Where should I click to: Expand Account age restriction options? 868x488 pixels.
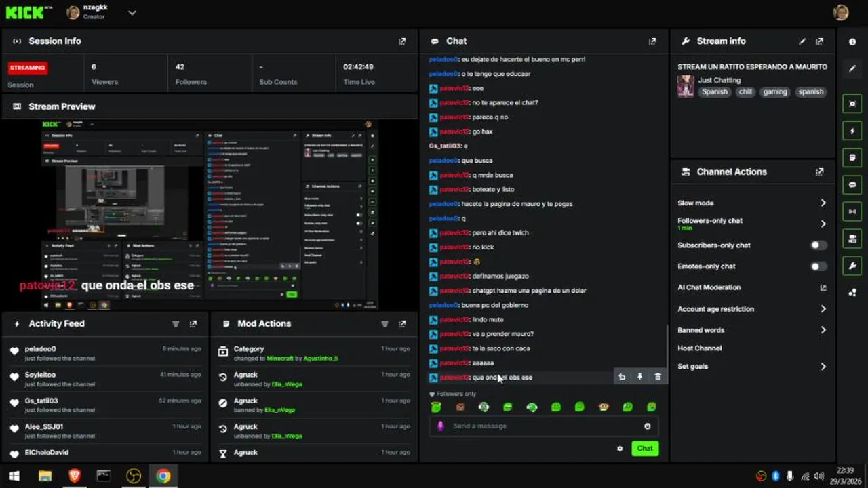click(823, 309)
